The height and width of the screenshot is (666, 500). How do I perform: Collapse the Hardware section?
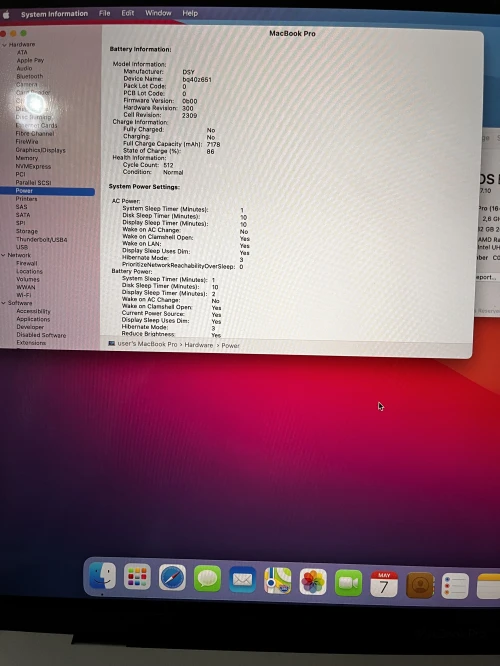pos(4,45)
